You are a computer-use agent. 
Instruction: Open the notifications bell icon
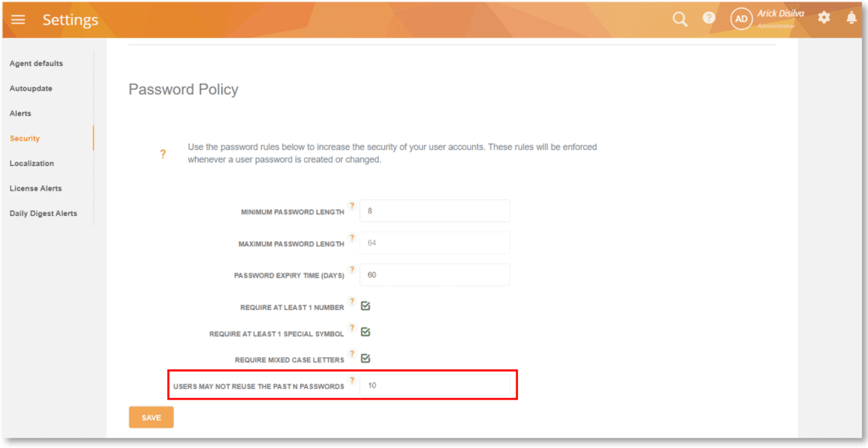(851, 19)
